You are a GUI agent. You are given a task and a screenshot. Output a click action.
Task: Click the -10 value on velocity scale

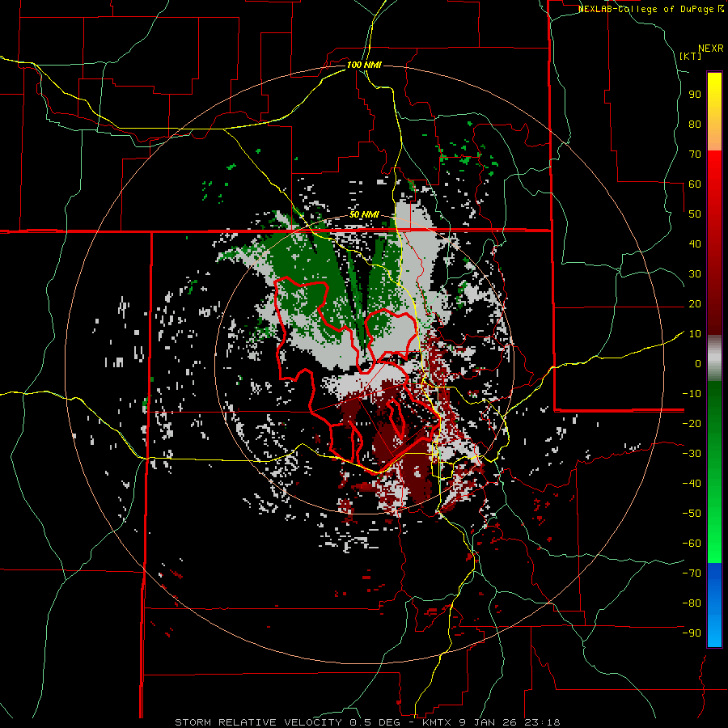(692, 394)
